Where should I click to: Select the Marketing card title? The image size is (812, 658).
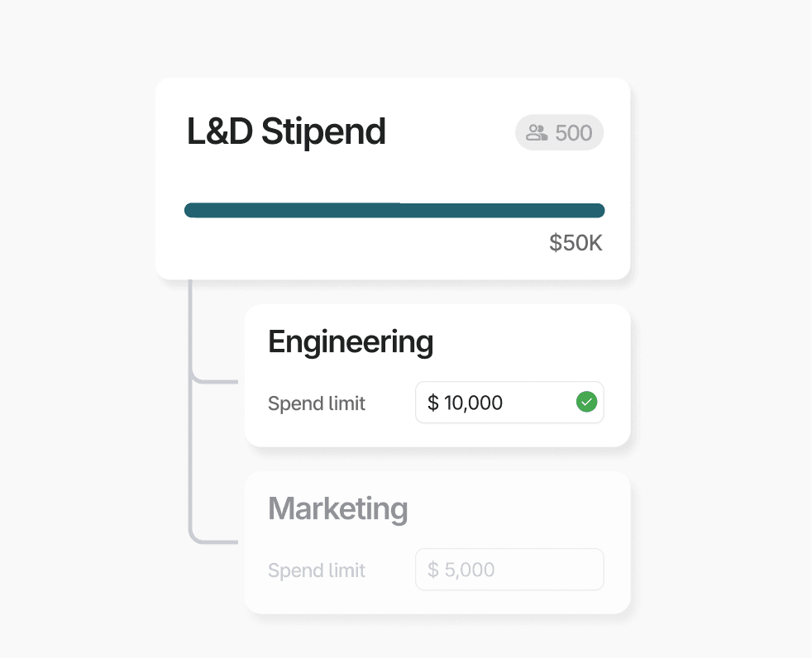pyautogui.click(x=337, y=509)
